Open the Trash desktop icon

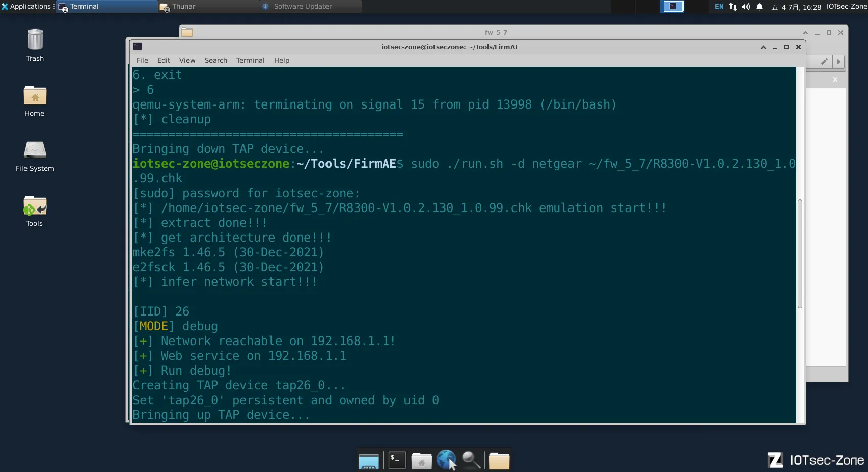(35, 45)
